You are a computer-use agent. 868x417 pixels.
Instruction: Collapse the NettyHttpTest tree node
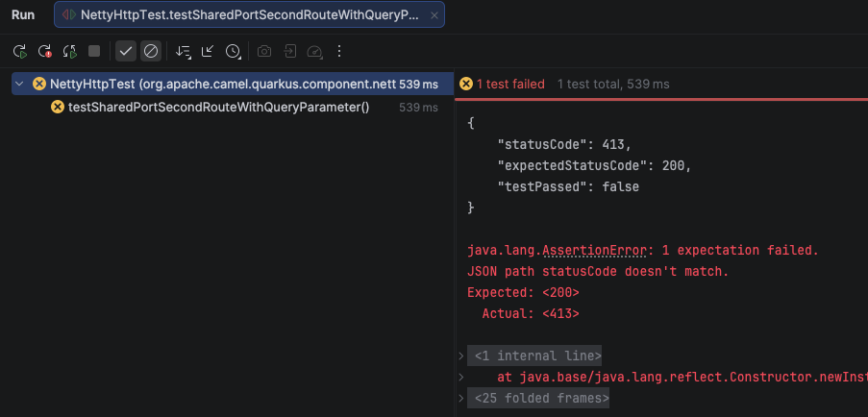pyautogui.click(x=19, y=85)
